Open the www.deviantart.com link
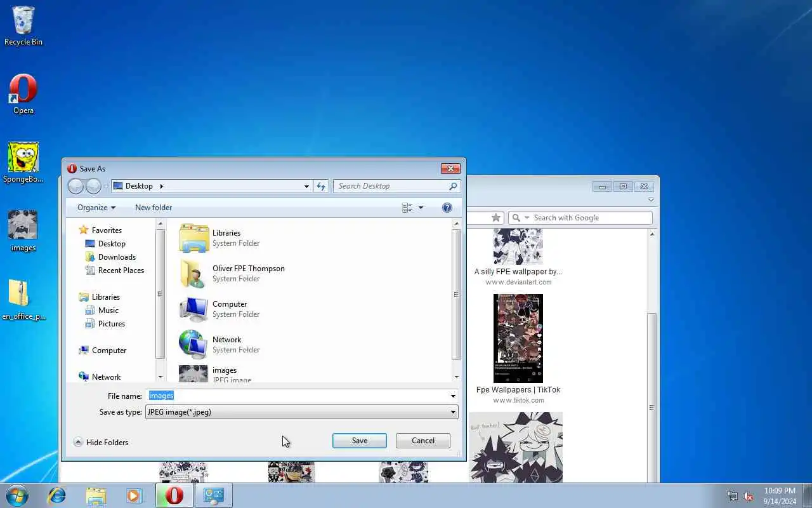Viewport: 812px width, 508px height. coord(518,282)
